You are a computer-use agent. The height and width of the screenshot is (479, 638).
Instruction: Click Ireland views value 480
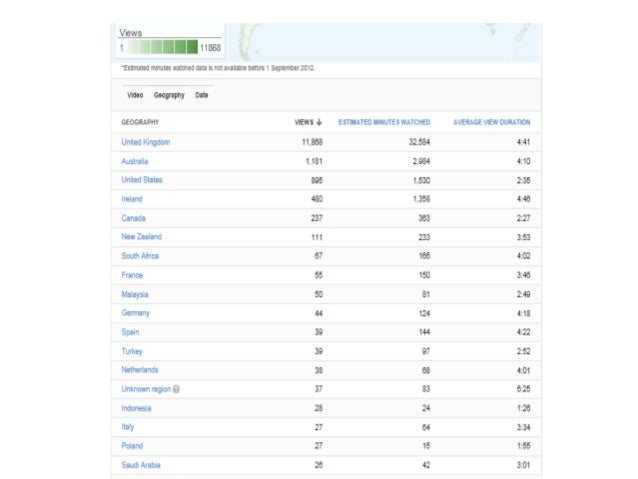point(317,199)
